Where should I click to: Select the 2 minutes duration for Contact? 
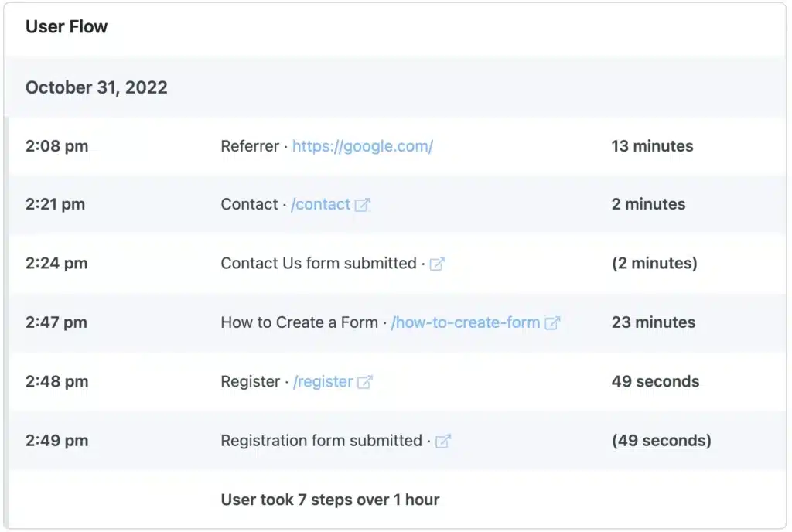click(x=648, y=204)
